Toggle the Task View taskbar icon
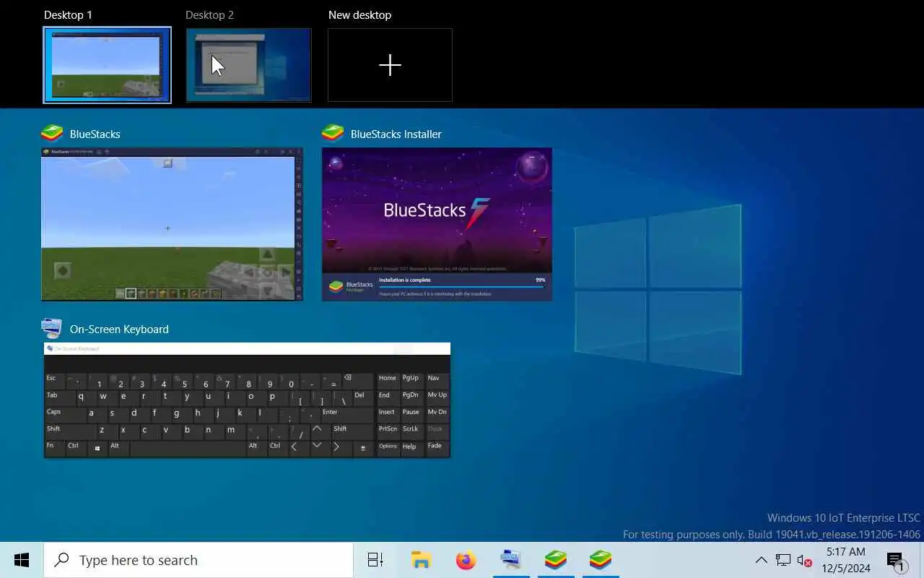 point(375,560)
